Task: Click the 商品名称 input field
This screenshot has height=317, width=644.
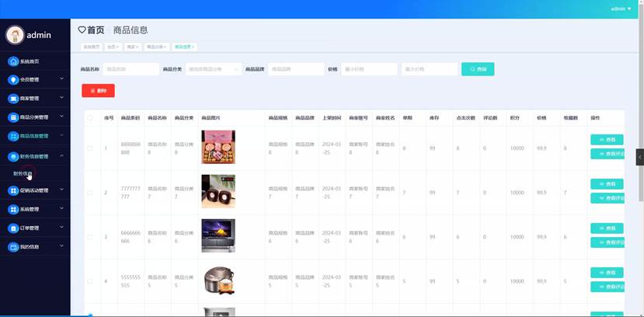Action: coord(131,69)
